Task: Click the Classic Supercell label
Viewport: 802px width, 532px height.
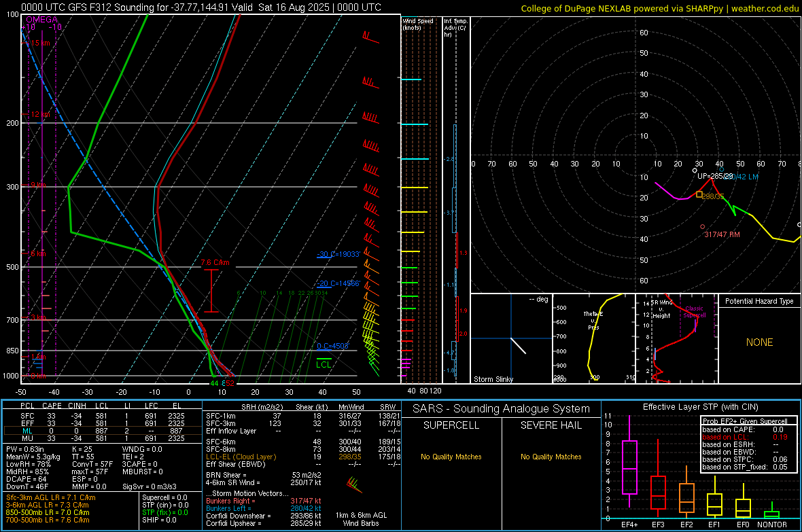Action: pos(694,312)
